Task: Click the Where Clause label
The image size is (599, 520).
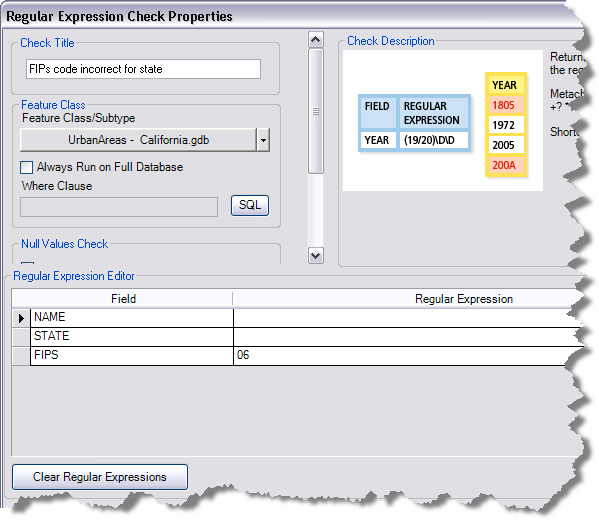Action: tap(57, 186)
